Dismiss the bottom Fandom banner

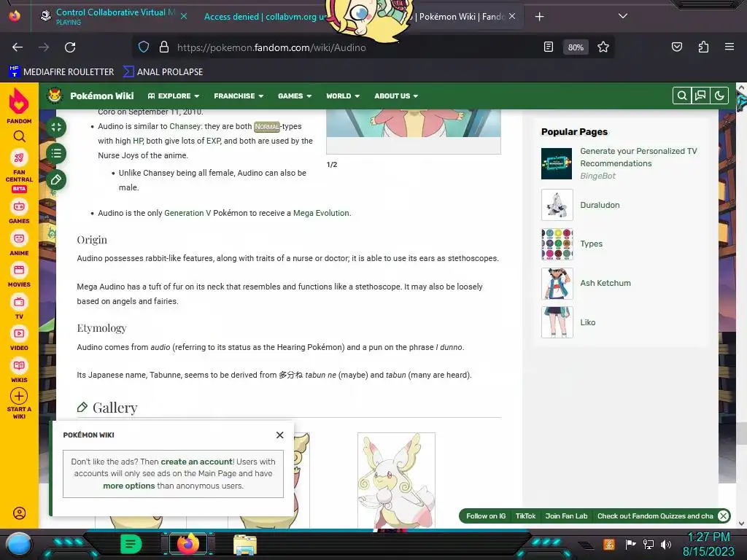click(x=723, y=516)
